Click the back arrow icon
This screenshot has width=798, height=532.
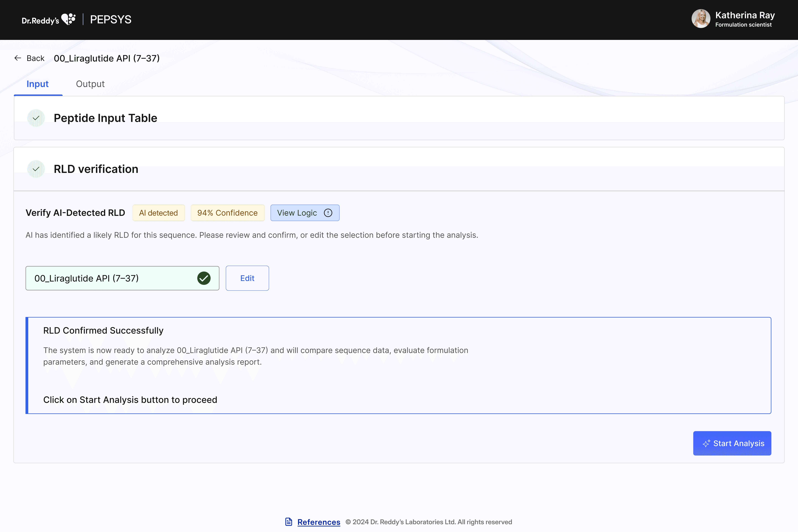[18, 58]
